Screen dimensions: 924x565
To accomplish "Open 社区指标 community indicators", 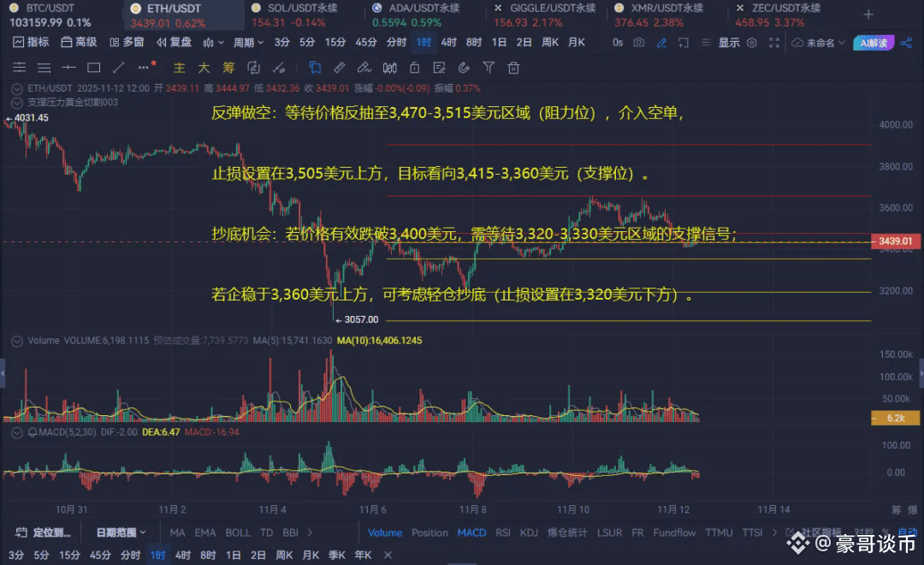I will [821, 532].
